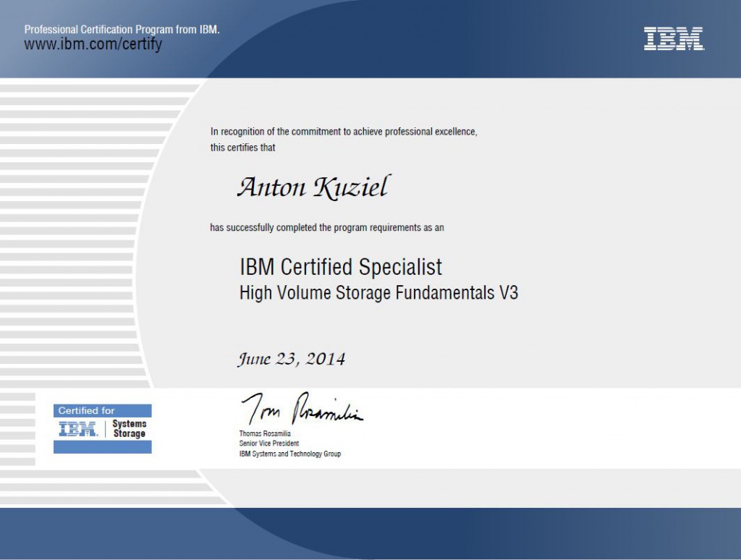Click the Certified for IBM Systems Storage badge
This screenshot has width=741, height=560.
[x=103, y=428]
